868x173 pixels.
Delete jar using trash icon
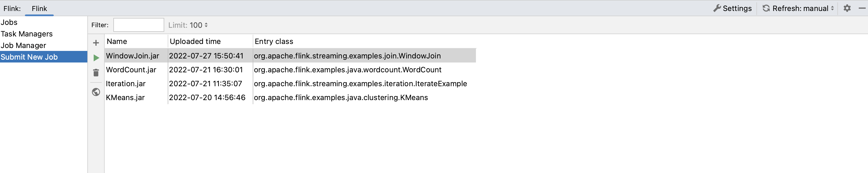point(96,73)
